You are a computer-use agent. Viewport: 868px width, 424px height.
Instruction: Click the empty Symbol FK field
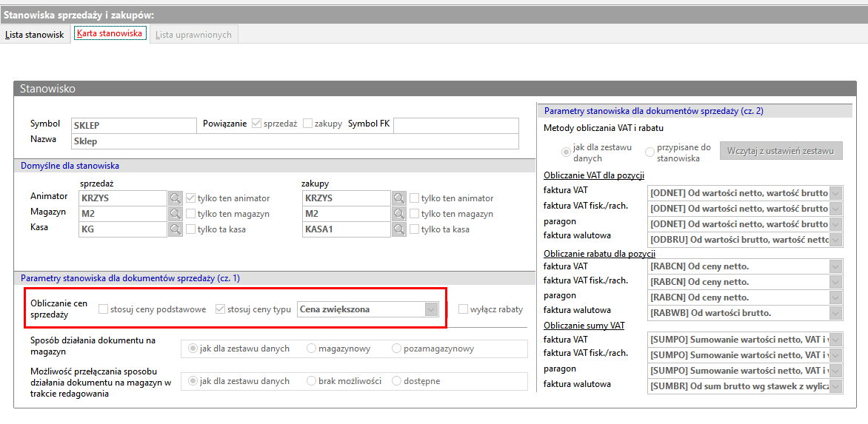pyautogui.click(x=456, y=126)
